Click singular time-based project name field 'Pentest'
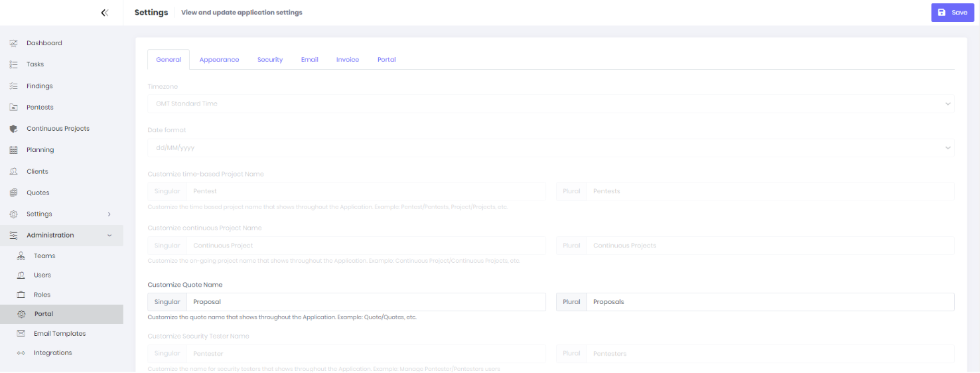 tap(366, 191)
